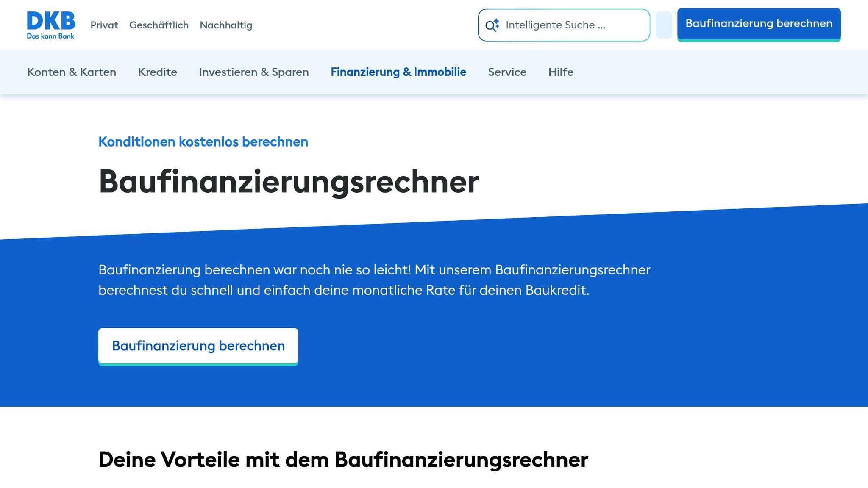
Task: Open the "Kredite" navigation item
Action: tap(157, 72)
